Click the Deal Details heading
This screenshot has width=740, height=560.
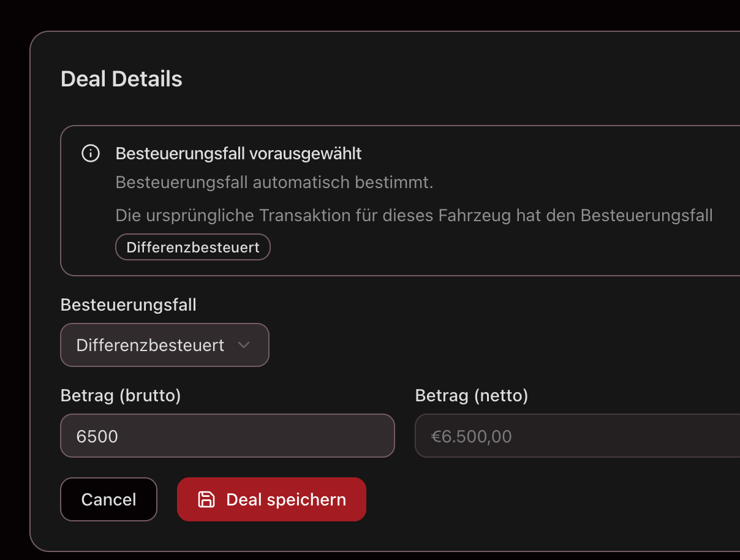tap(121, 78)
